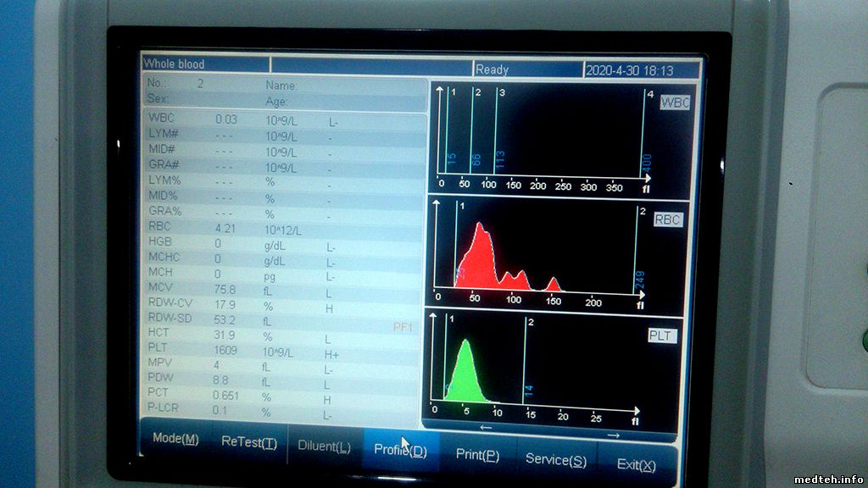Click the Age field in patient header
868x488 pixels.
(x=339, y=101)
